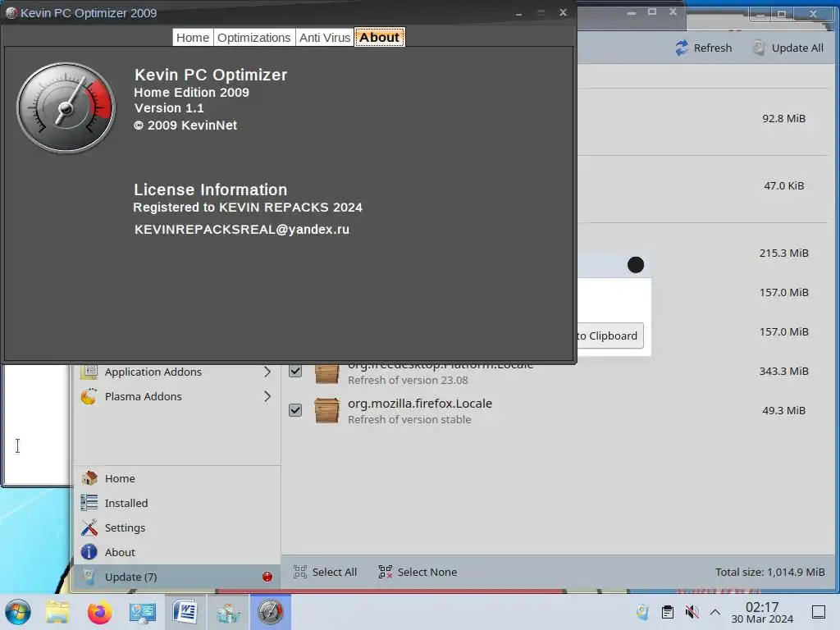Expand Application Addons category
The height and width of the screenshot is (630, 840).
pyautogui.click(x=177, y=372)
